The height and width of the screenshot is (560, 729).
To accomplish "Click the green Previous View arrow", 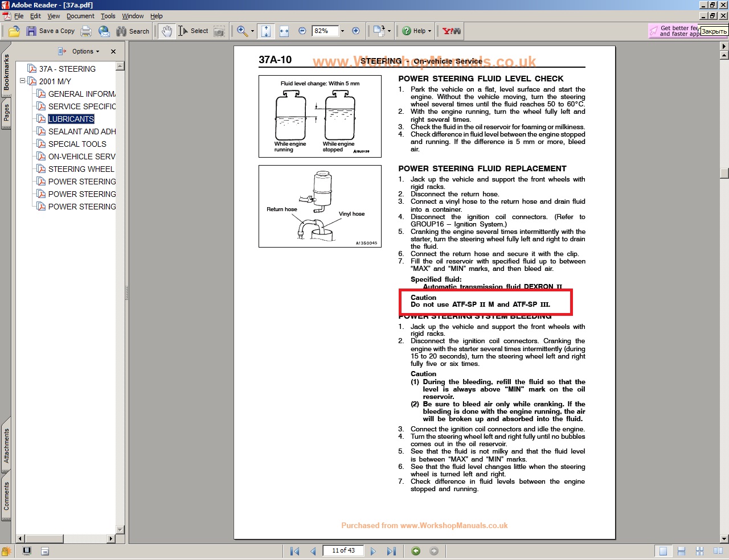I will tap(416, 551).
